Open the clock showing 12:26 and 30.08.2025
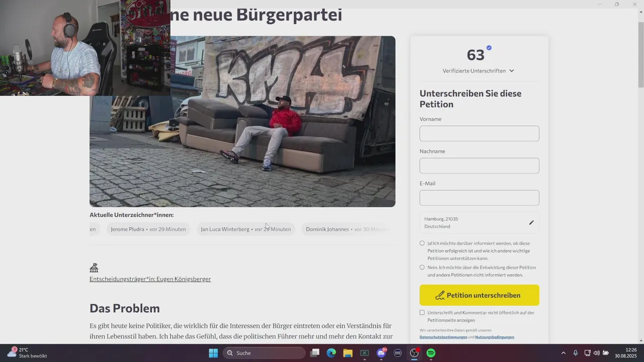The image size is (644, 362). pyautogui.click(x=625, y=353)
